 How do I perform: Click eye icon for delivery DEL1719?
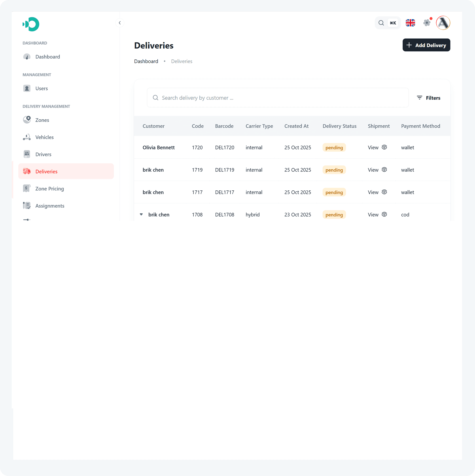pyautogui.click(x=384, y=170)
